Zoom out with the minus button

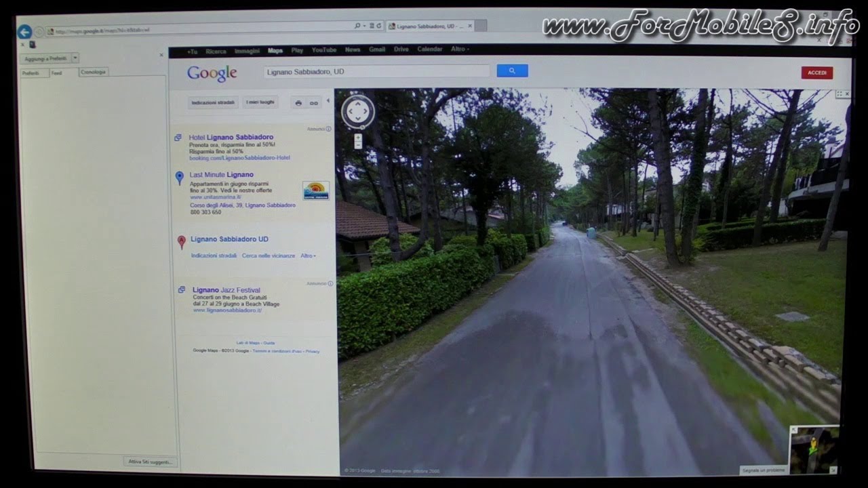(x=358, y=145)
